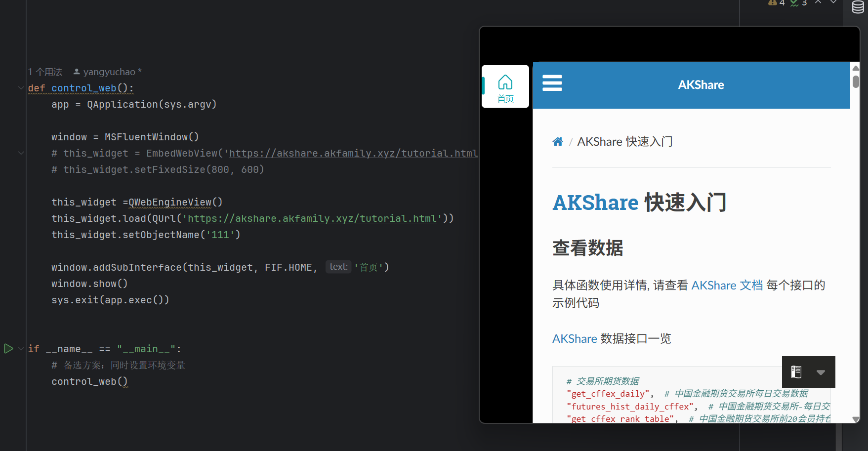Screen dimensions: 868x451
Task: Click the book icon in floating version widget
Action: pyautogui.click(x=796, y=372)
